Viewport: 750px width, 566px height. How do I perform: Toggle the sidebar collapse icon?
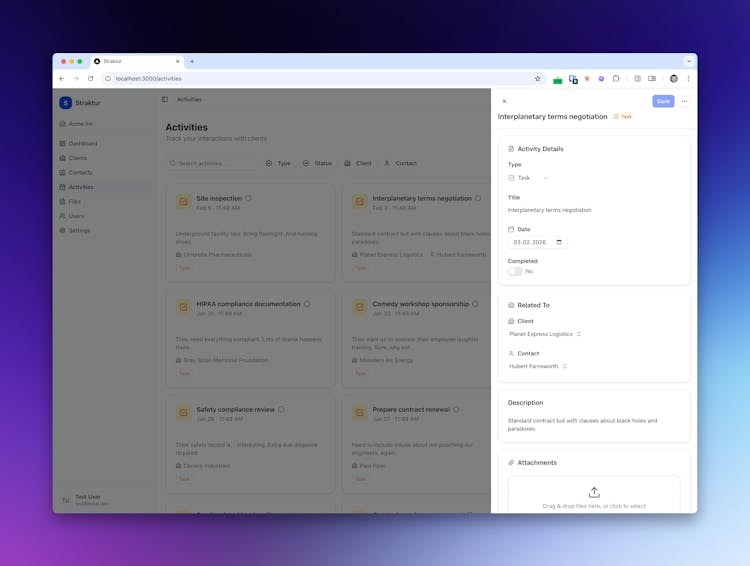(165, 100)
